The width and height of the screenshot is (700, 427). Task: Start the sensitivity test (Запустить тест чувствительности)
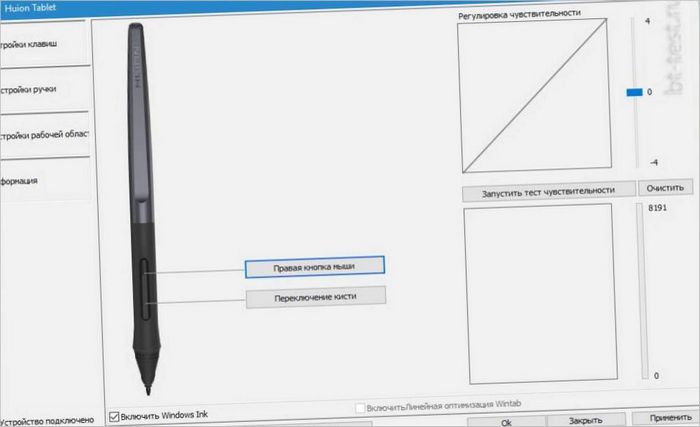(548, 192)
